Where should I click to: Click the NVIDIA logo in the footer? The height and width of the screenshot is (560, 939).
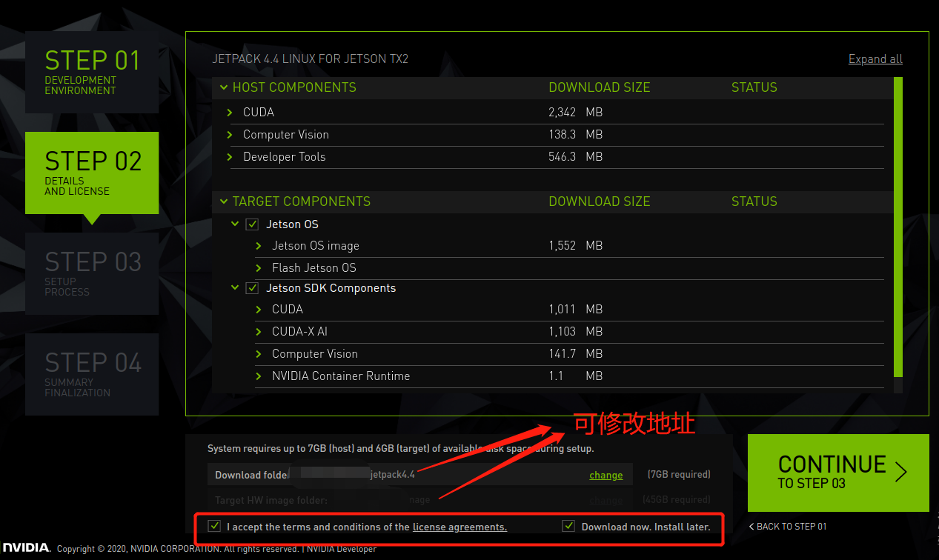click(x=26, y=548)
